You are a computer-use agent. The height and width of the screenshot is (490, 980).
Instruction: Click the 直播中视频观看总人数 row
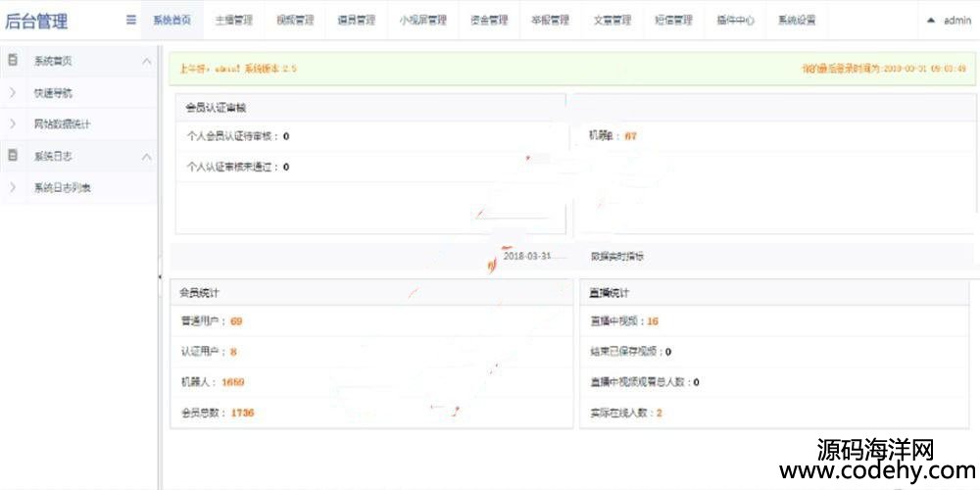coord(775,382)
